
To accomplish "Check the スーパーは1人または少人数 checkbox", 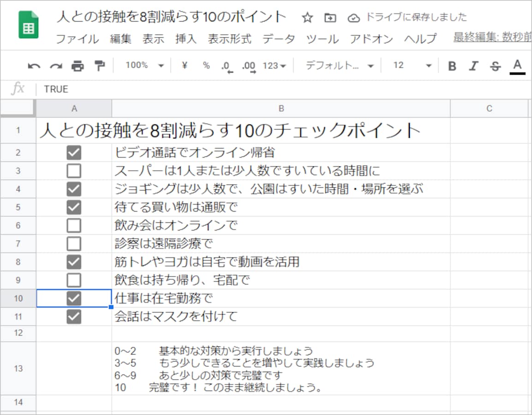I will 74,171.
